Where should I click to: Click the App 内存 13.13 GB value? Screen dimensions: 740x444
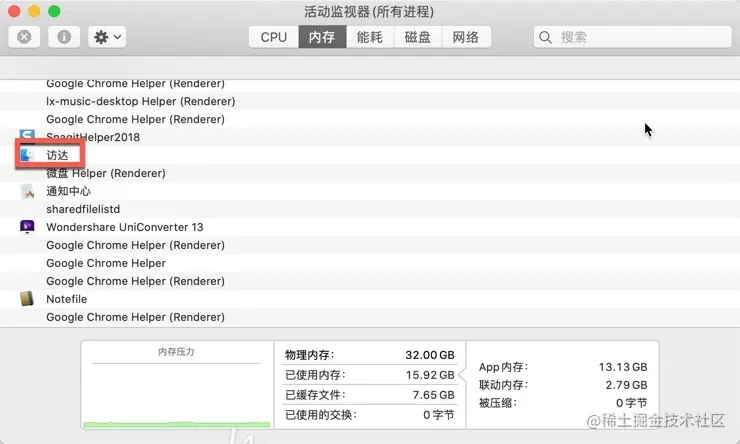coord(623,367)
